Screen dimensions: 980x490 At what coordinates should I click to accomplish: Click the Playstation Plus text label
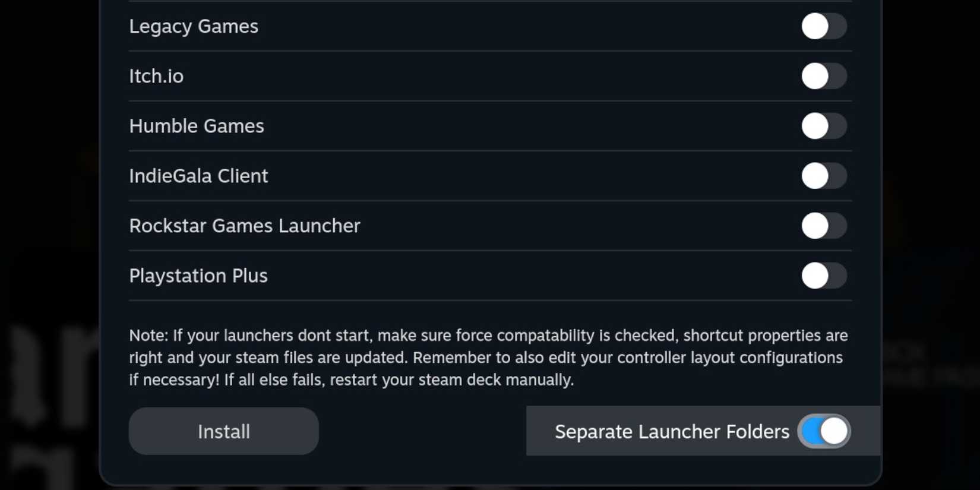pyautogui.click(x=198, y=276)
